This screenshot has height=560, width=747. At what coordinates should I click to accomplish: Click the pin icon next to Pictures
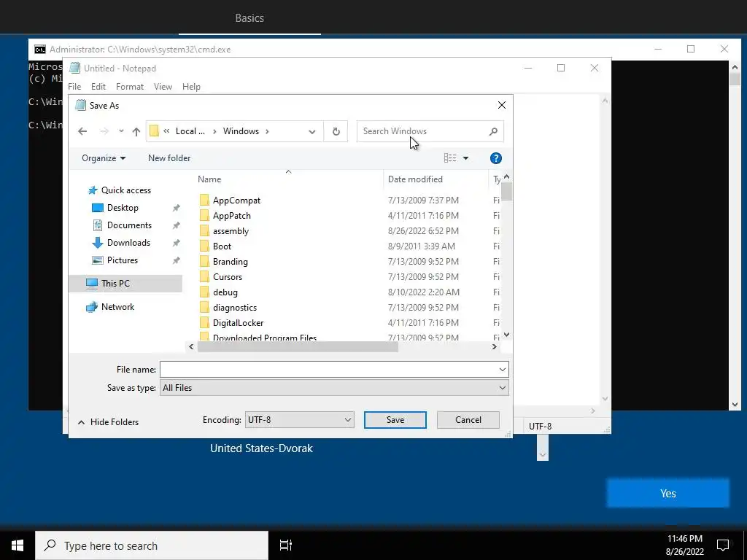pos(177,260)
